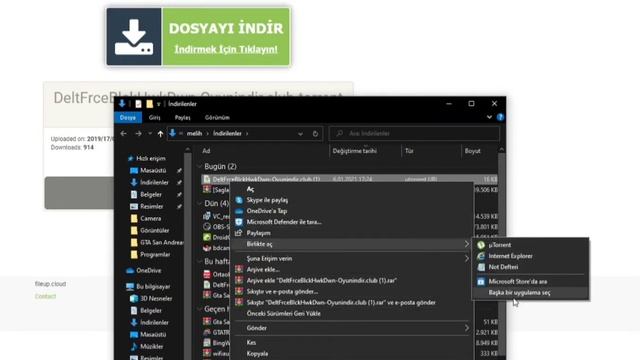This screenshot has height=360, width=640.
Task: Sort files by the Boyut column
Action: click(472, 151)
